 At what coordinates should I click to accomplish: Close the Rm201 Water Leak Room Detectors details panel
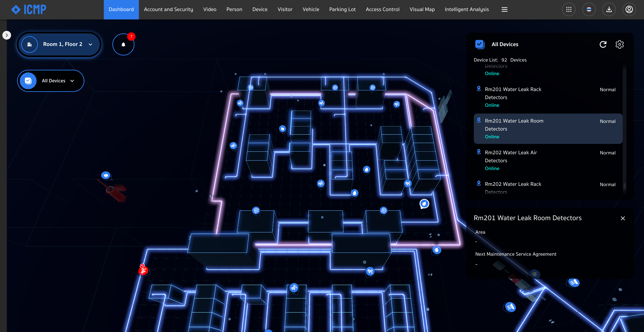[x=623, y=218]
